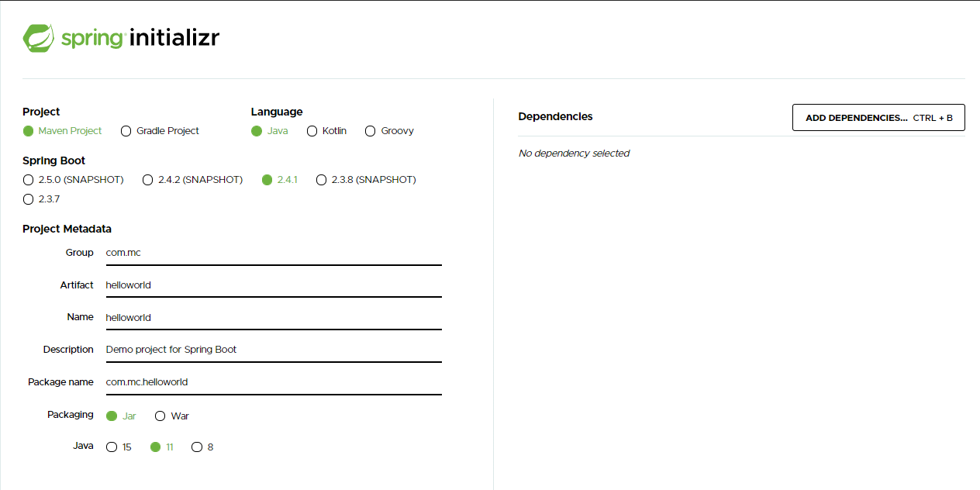
Task: Edit the Description field
Action: tap(274, 350)
